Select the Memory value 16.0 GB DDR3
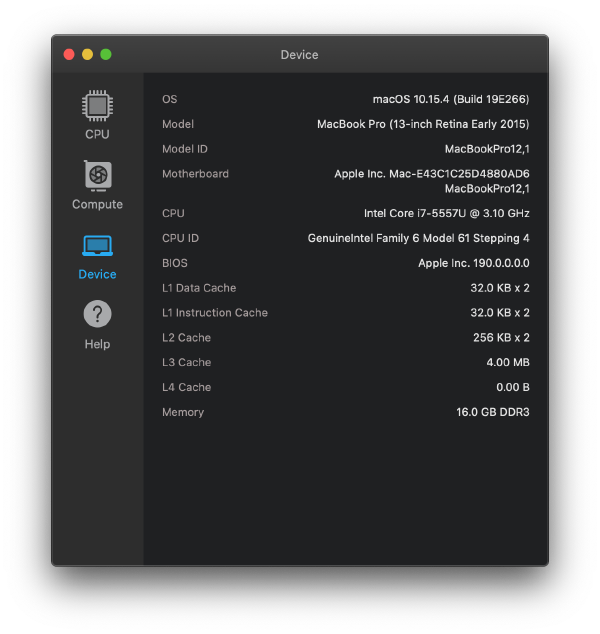 coord(493,412)
